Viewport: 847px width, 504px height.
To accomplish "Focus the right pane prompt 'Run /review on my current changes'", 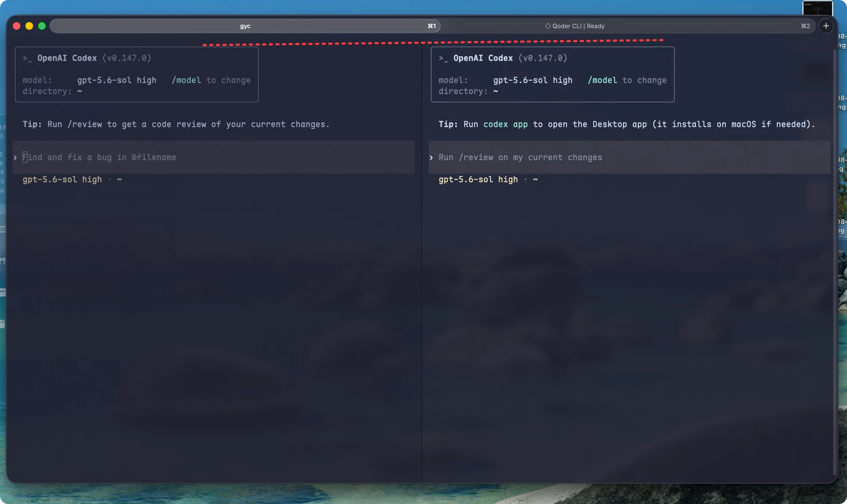I will (630, 157).
